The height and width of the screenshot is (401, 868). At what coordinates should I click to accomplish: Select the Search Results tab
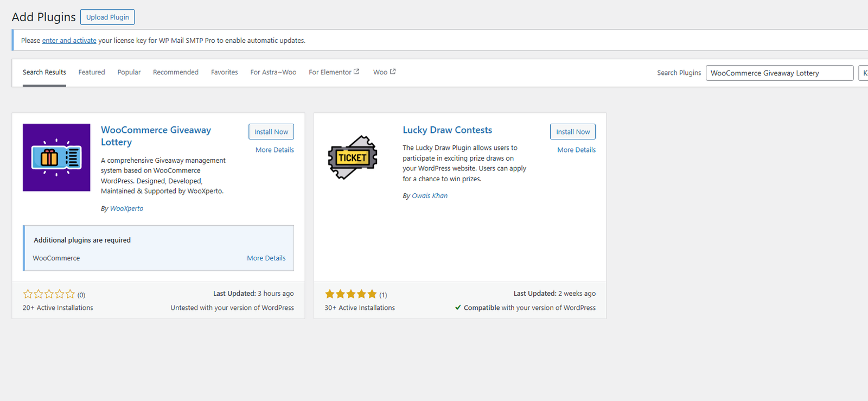44,72
